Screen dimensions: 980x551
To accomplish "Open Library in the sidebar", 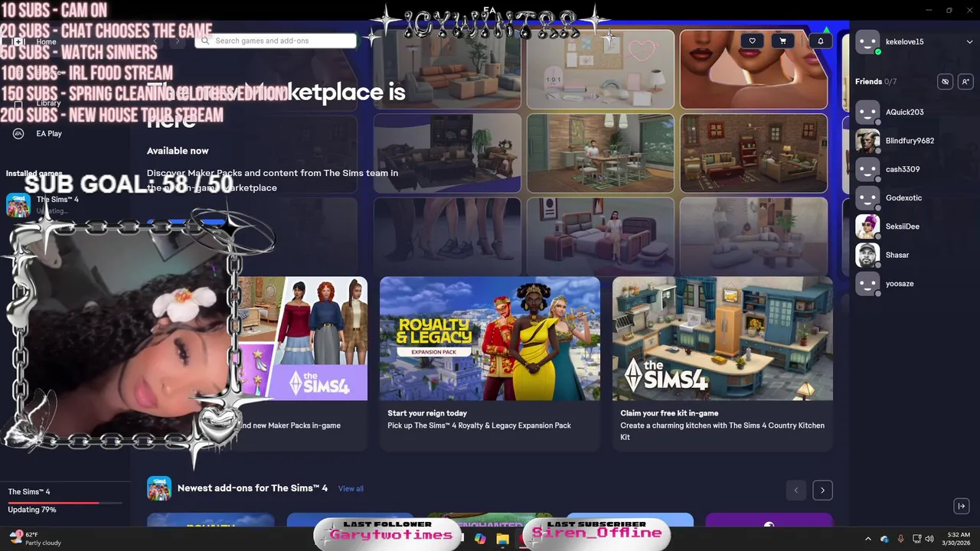I will point(48,103).
